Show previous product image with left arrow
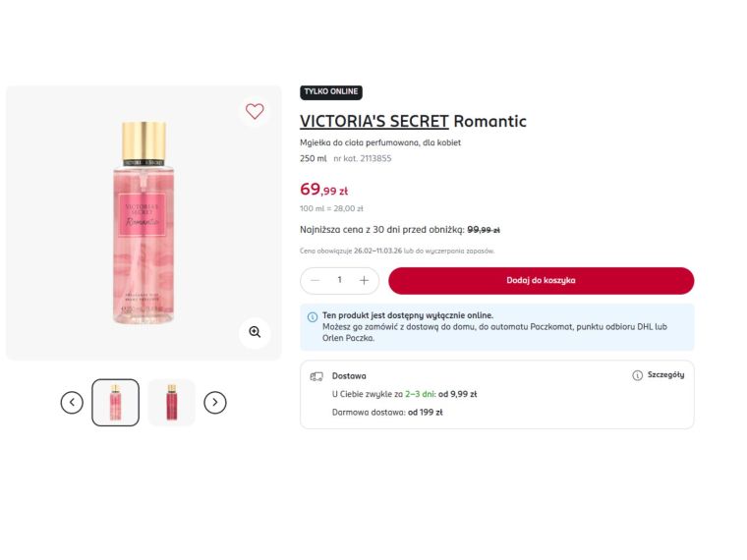This screenshot has width=747, height=560. point(72,403)
